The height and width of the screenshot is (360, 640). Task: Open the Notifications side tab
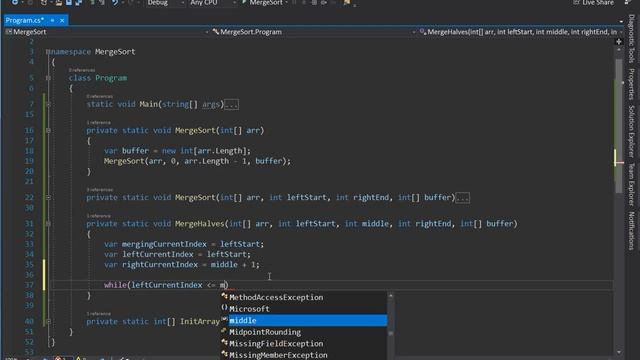pyautogui.click(x=631, y=231)
